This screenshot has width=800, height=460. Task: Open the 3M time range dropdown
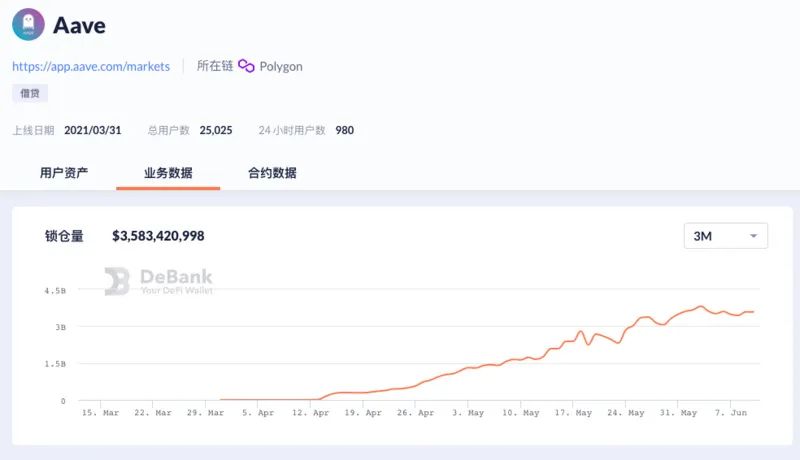click(726, 236)
